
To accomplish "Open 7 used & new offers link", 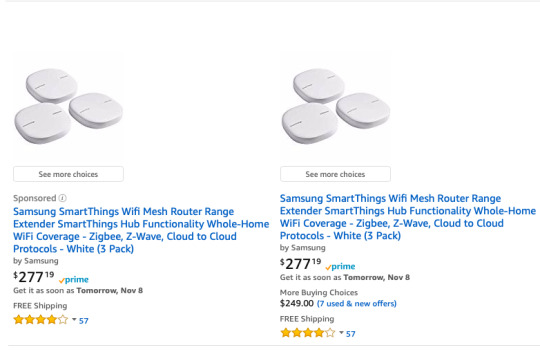I will coord(356,303).
